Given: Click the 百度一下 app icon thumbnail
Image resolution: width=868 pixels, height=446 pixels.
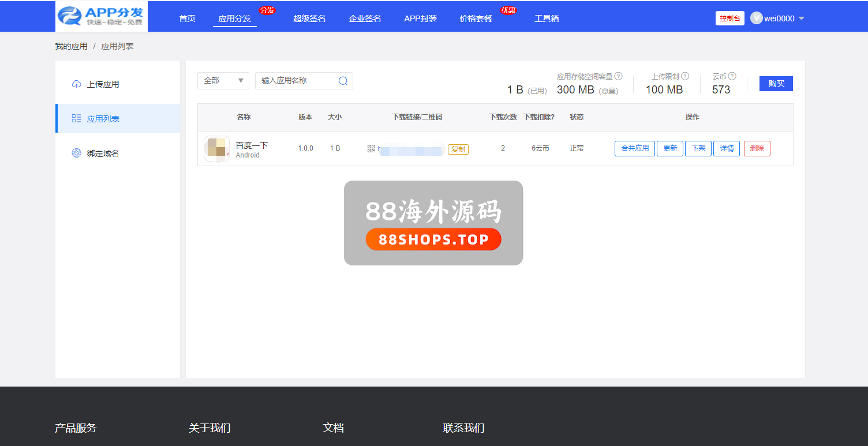Looking at the screenshot, I should click(x=216, y=148).
